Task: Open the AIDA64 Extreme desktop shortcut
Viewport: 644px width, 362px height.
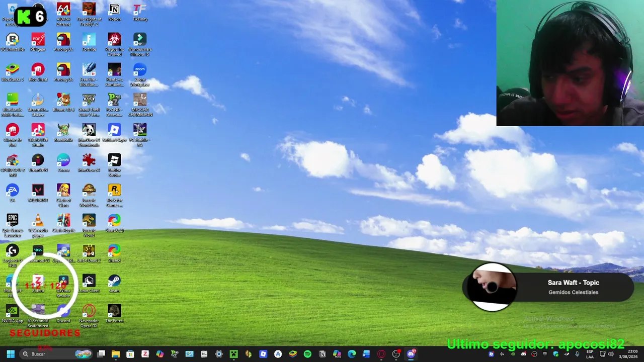Action: click(x=63, y=15)
